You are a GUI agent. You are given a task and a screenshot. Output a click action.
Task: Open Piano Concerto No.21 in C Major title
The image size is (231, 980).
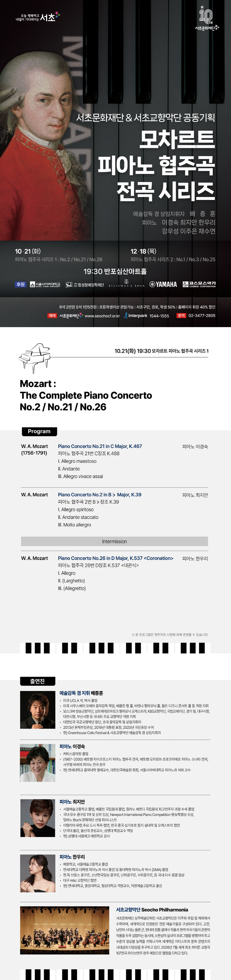click(x=100, y=446)
